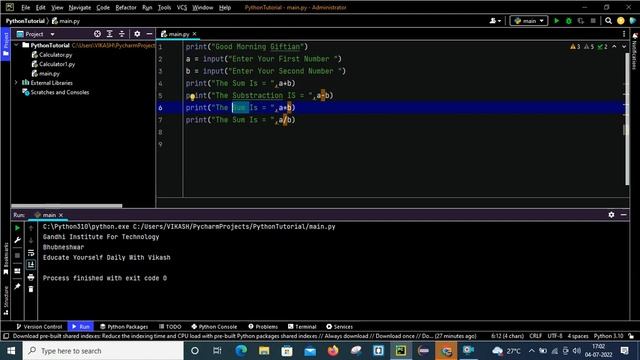The width and height of the screenshot is (640, 360).
Task: Open the TODO tool window
Action: [170, 327]
